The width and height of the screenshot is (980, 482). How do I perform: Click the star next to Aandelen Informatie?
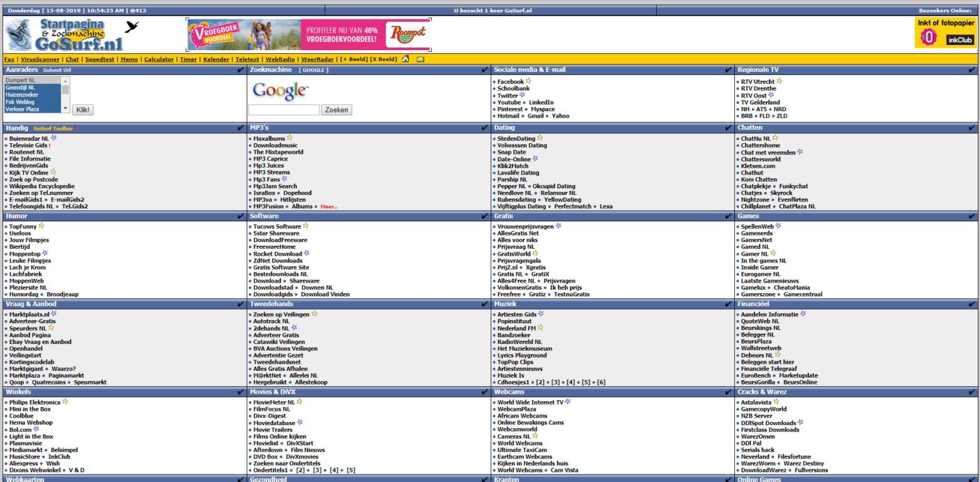click(803, 314)
